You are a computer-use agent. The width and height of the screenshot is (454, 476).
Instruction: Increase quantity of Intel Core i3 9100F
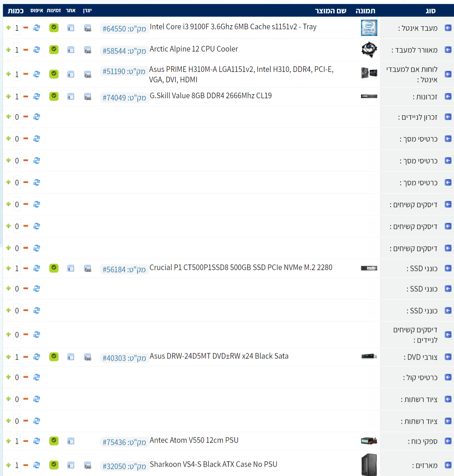pyautogui.click(x=9, y=27)
